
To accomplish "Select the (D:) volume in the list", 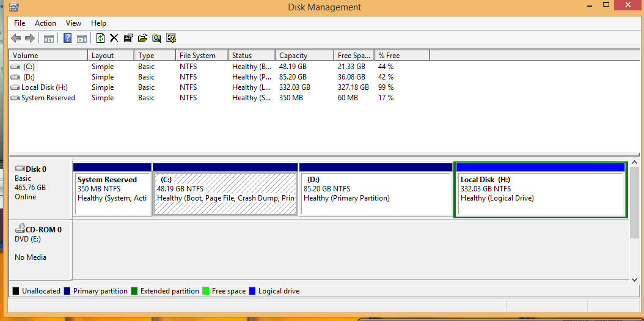I will [29, 77].
